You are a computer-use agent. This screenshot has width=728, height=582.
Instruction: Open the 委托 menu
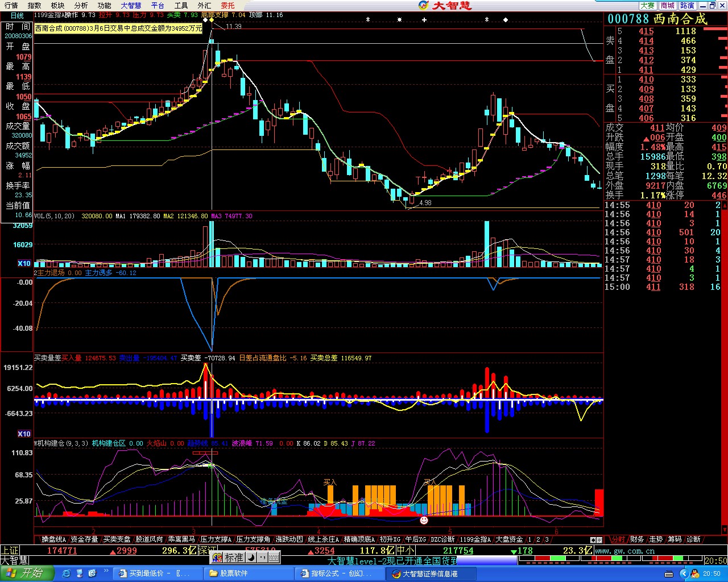(x=227, y=5)
